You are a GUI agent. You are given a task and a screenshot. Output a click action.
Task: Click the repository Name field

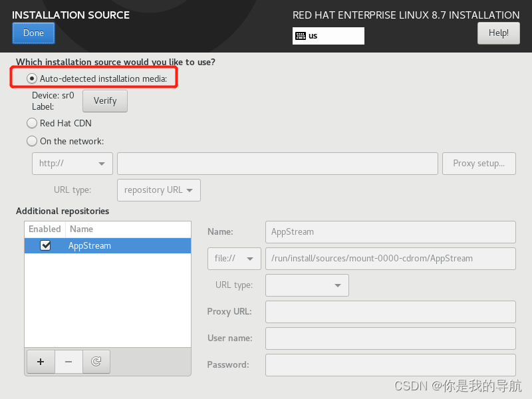point(390,232)
